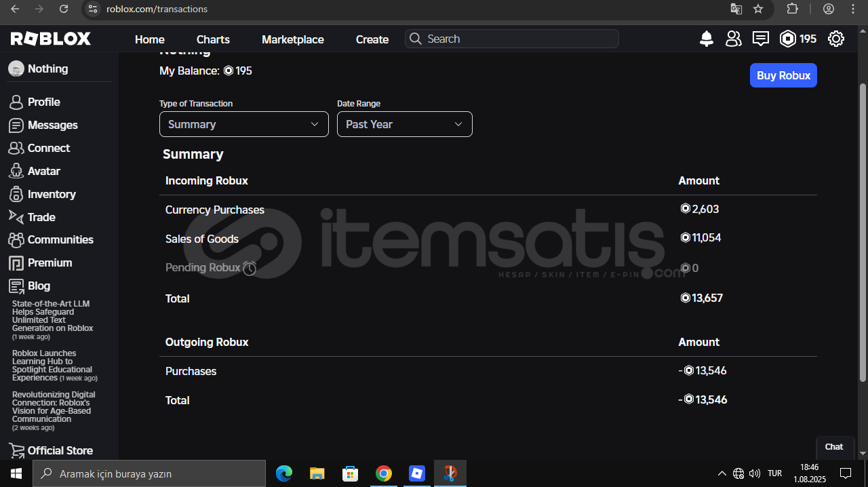Open the messages icon in header

coord(761,39)
